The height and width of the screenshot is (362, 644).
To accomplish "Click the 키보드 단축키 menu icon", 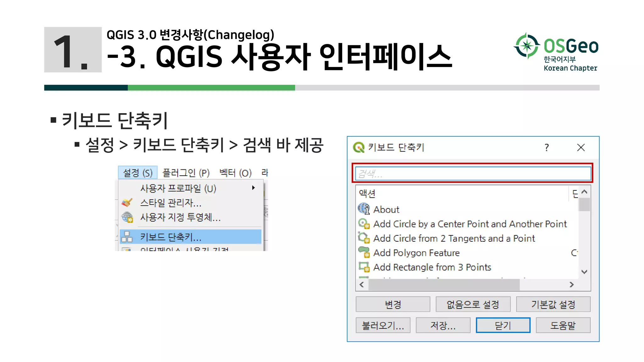I will click(127, 237).
